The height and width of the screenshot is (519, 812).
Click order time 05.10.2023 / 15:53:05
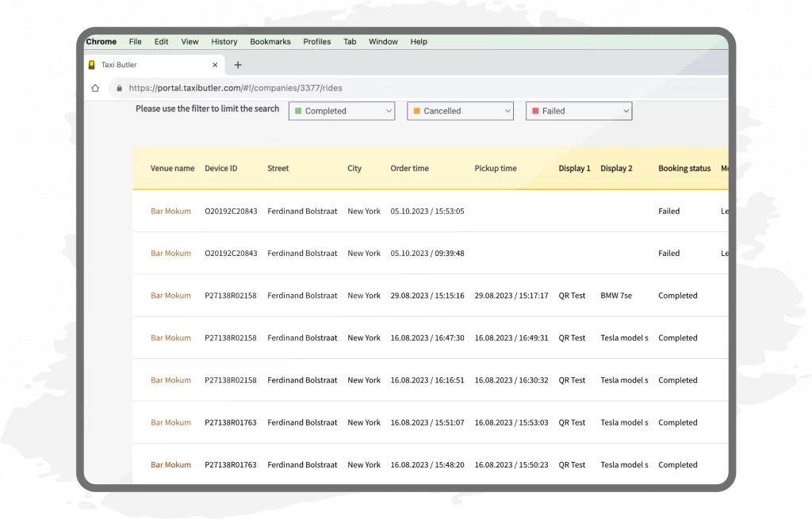point(427,211)
